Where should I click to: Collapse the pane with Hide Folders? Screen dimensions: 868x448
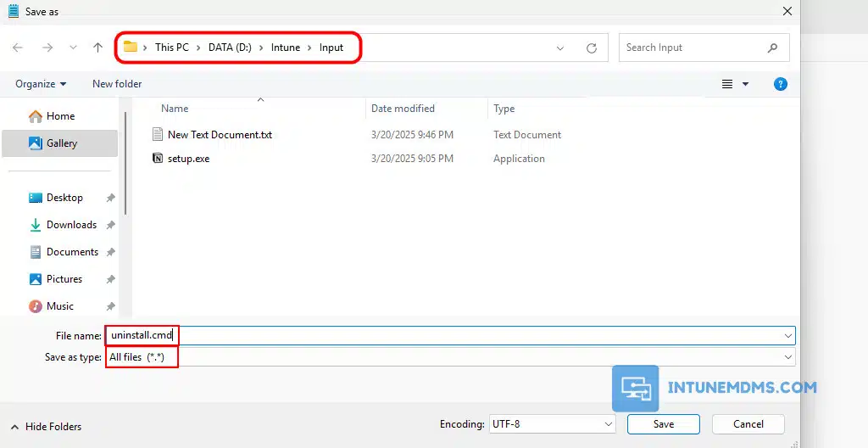coord(47,427)
